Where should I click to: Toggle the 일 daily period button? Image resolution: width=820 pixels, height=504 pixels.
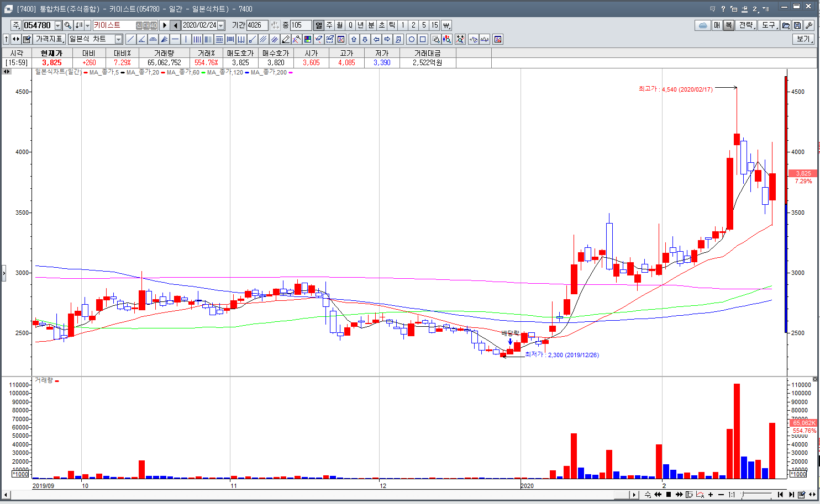319,25
